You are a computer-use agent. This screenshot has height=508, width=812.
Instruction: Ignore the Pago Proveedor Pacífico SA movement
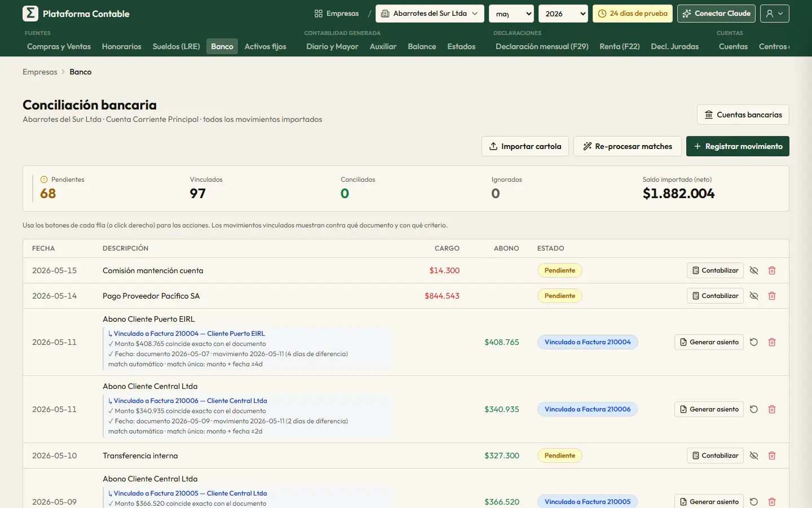click(x=754, y=296)
